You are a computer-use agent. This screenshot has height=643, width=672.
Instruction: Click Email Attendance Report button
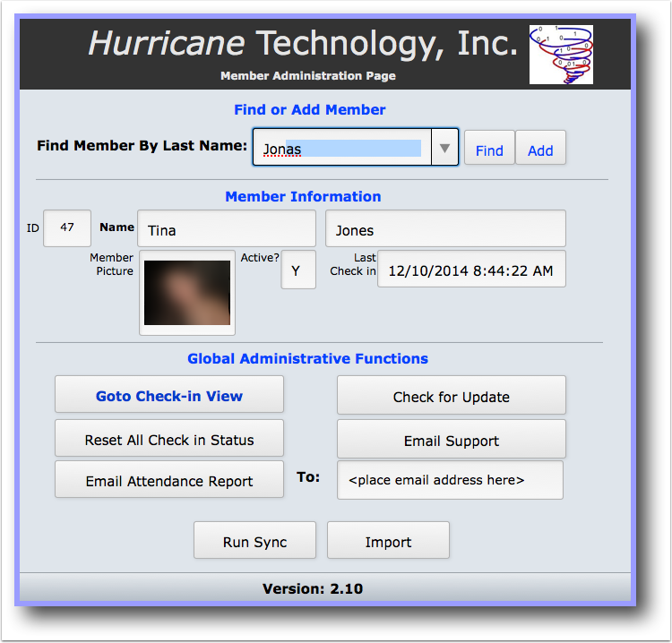point(169,479)
